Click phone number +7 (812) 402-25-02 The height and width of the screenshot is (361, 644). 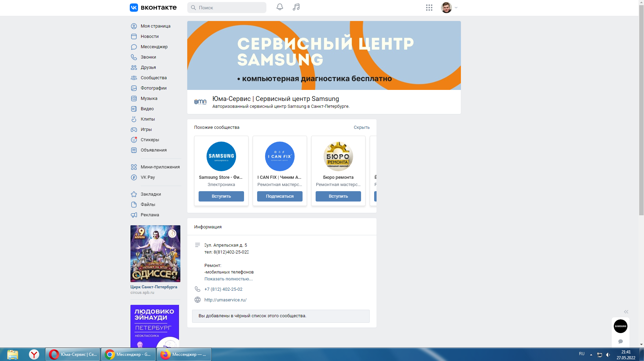point(223,289)
